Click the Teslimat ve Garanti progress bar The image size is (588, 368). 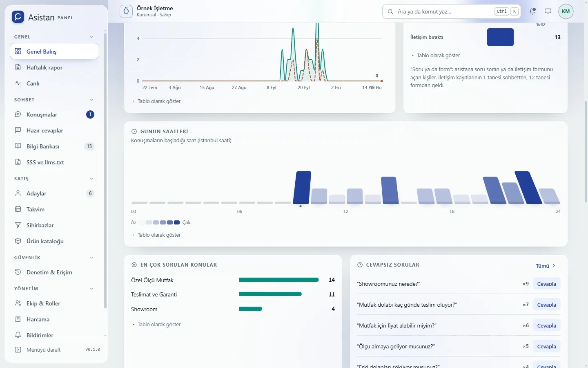click(270, 294)
